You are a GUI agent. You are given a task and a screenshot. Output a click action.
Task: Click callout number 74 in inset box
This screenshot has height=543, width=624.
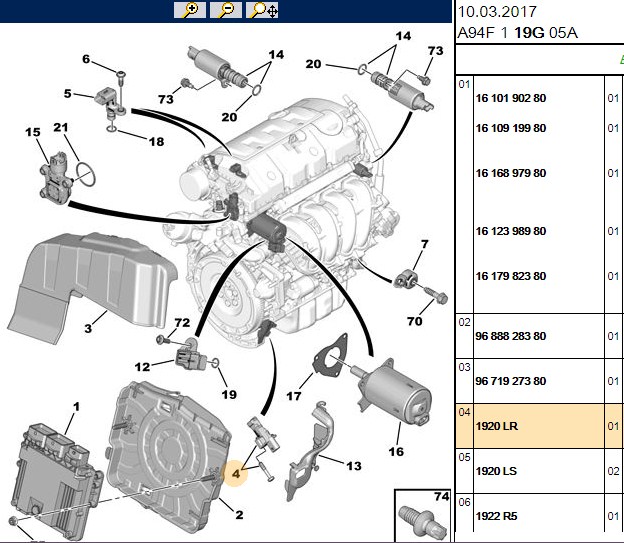pyautogui.click(x=442, y=496)
